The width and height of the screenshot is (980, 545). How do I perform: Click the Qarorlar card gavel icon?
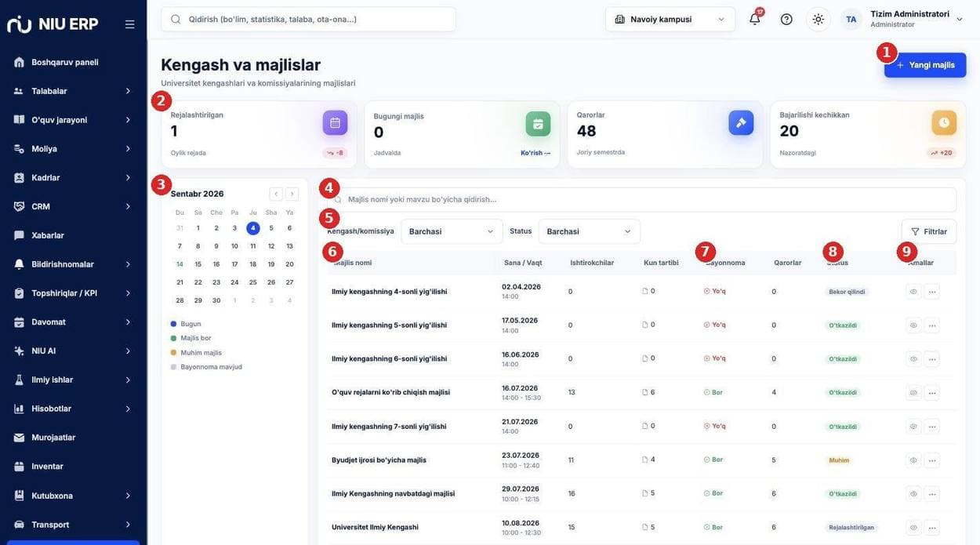pos(741,123)
